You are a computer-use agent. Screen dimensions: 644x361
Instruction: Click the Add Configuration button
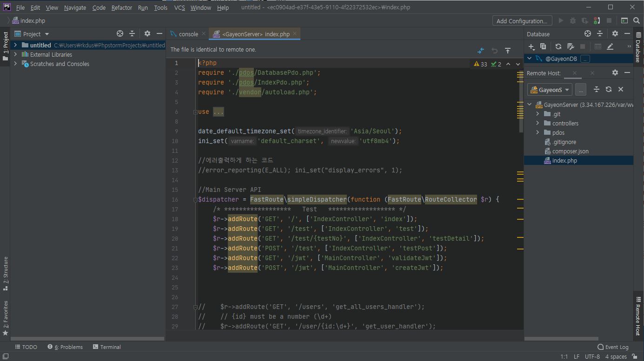[x=522, y=21]
